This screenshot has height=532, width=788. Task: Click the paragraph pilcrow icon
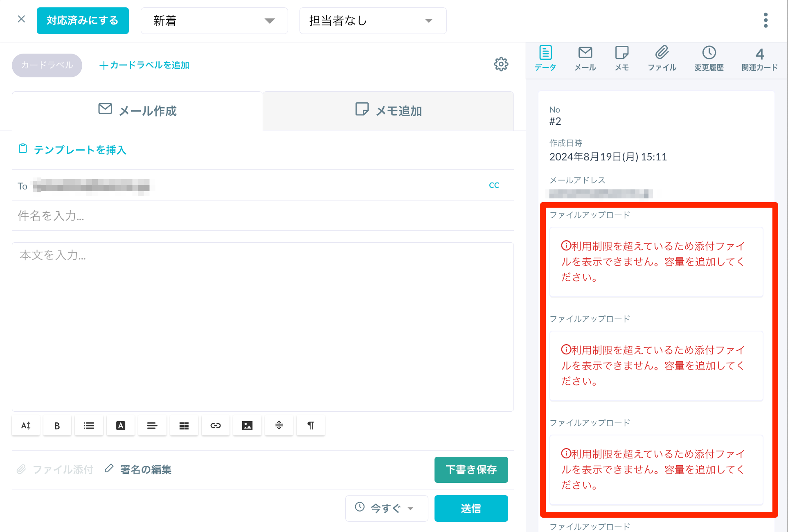coord(311,426)
